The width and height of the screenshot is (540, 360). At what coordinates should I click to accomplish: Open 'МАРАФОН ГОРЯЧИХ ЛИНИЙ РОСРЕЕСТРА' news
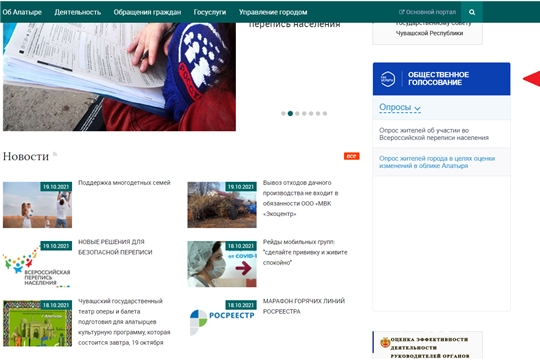(303, 306)
